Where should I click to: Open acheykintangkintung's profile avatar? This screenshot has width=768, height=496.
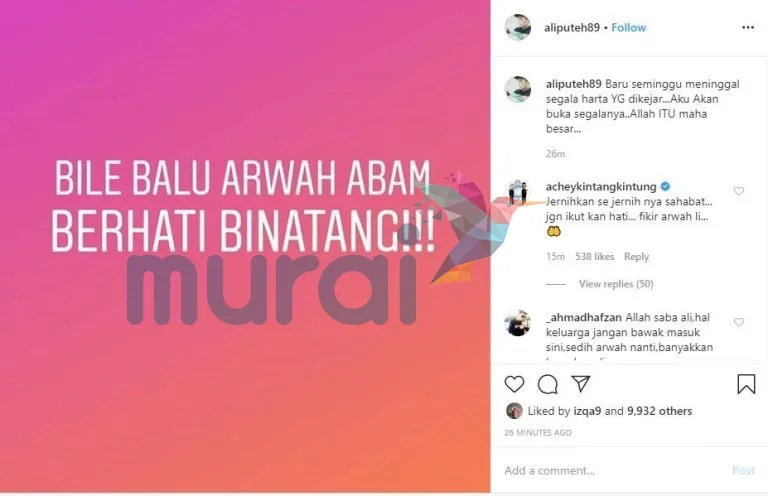(x=518, y=192)
